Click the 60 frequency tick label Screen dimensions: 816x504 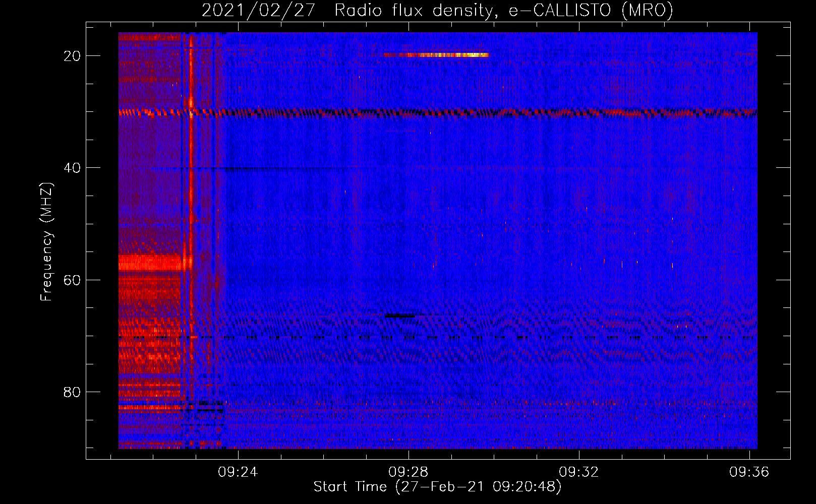point(72,280)
